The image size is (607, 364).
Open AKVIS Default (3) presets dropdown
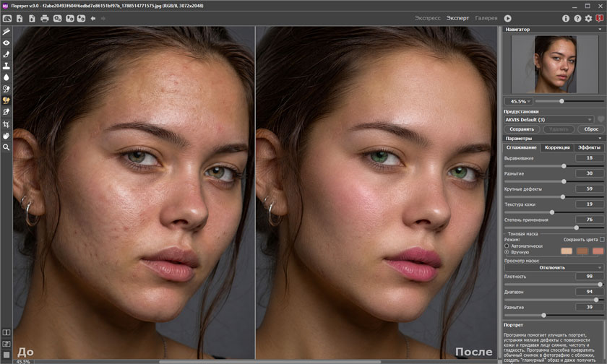(x=549, y=120)
